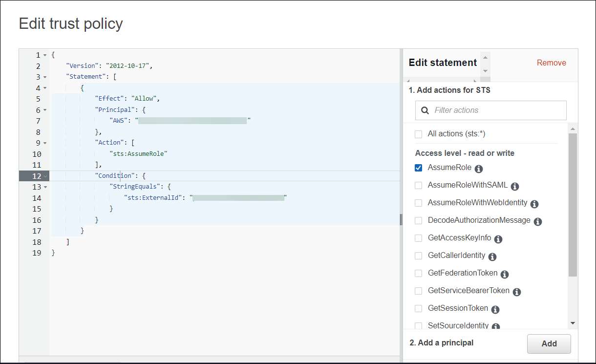Image resolution: width=596 pixels, height=364 pixels.
Task: Open info icon next to DecodeAuthorizationMessage
Action: pyautogui.click(x=538, y=221)
